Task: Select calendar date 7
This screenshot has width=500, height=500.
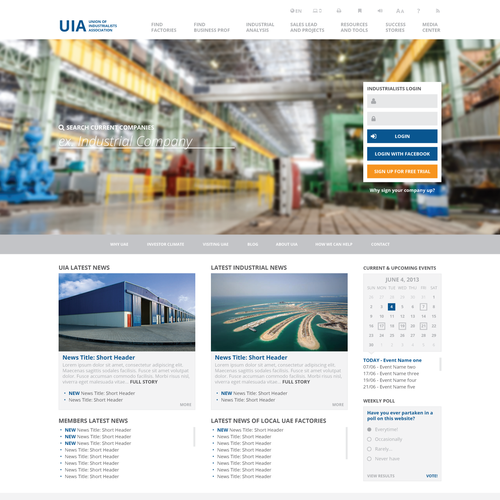Action: click(423, 307)
